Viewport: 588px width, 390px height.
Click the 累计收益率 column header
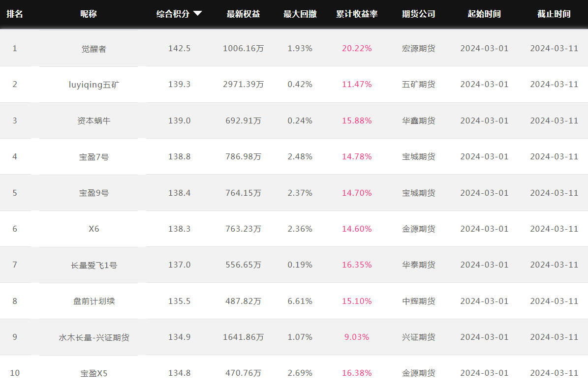click(x=357, y=14)
